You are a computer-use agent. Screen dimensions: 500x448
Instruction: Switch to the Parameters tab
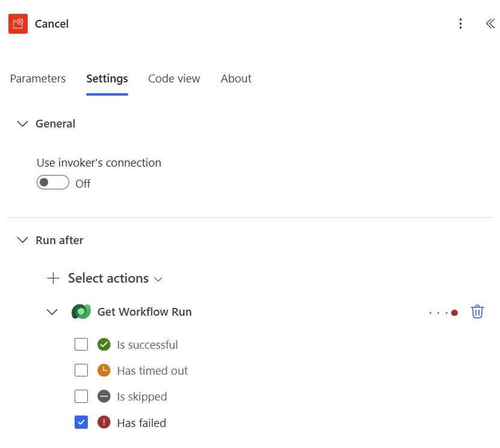coord(38,79)
